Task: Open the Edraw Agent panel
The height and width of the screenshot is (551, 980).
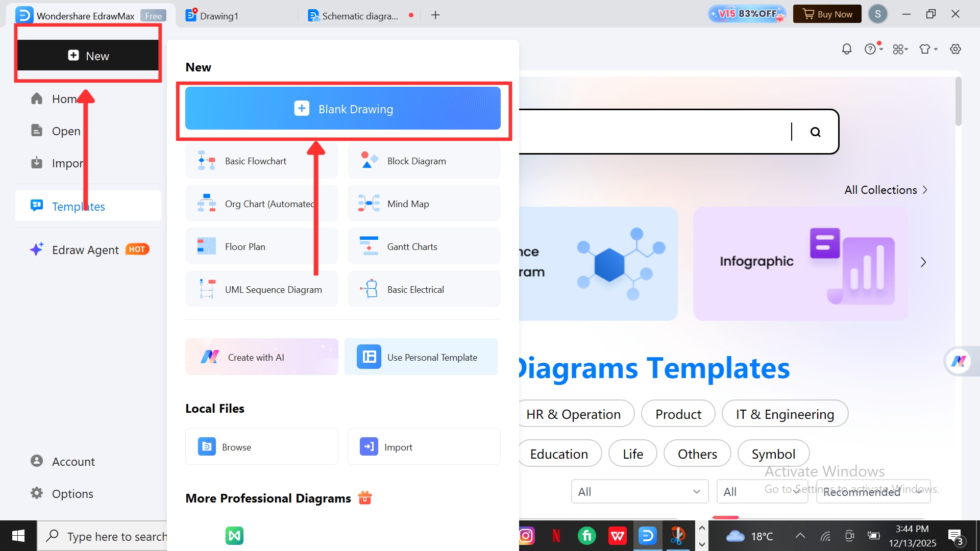Action: [x=85, y=249]
